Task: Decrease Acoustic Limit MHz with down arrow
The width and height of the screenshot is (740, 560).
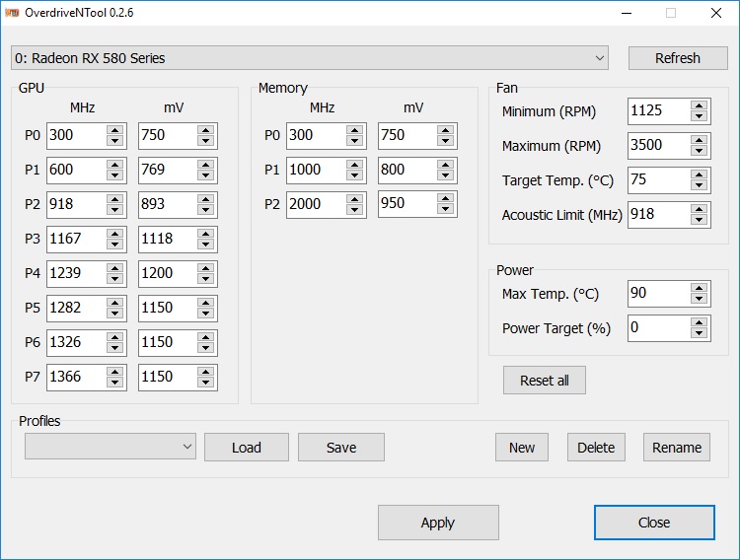Action: [x=699, y=220]
